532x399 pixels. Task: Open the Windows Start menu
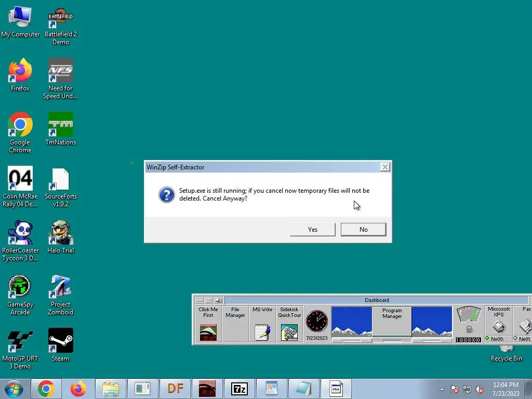click(x=14, y=389)
